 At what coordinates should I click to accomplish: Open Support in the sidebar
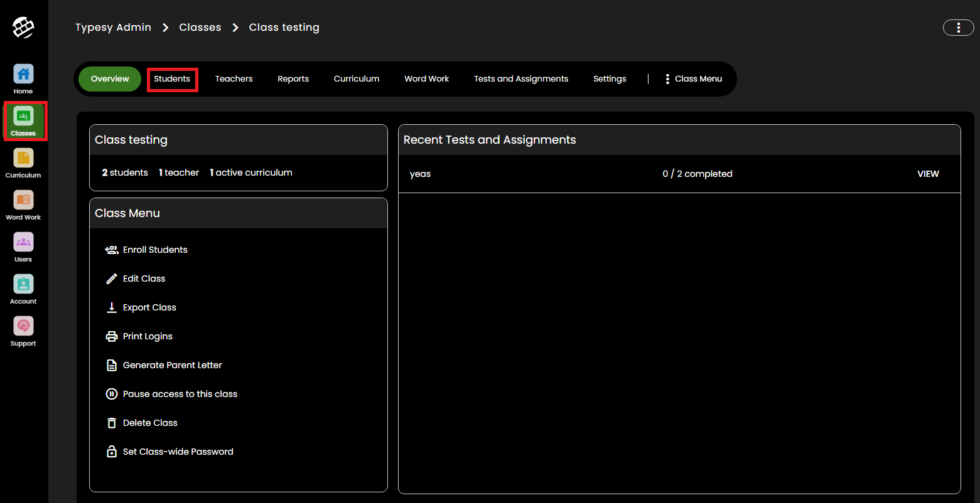(23, 331)
